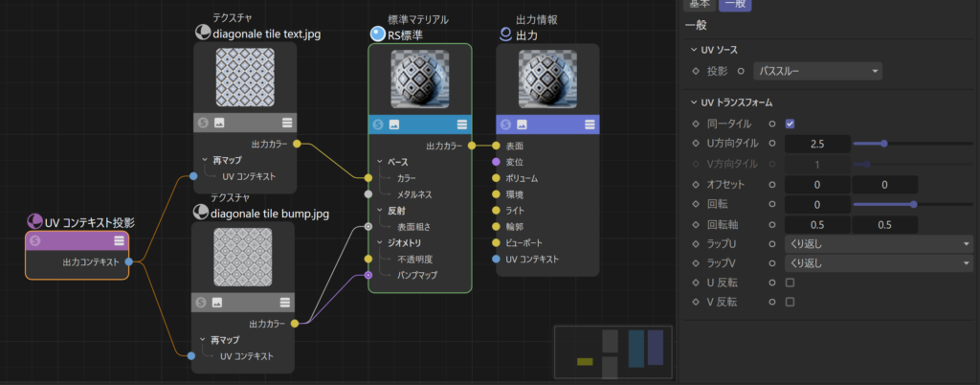Disable the 同一タイル checkbox
The image size is (980, 385).
[790, 124]
